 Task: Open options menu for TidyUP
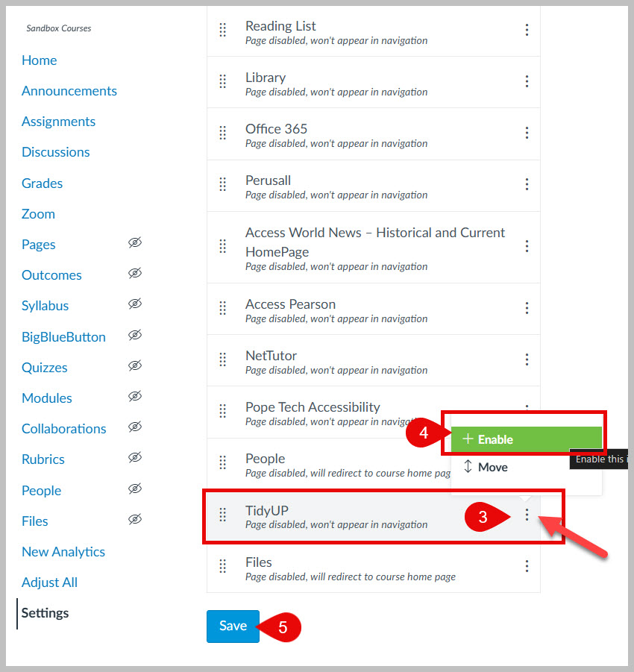[527, 515]
